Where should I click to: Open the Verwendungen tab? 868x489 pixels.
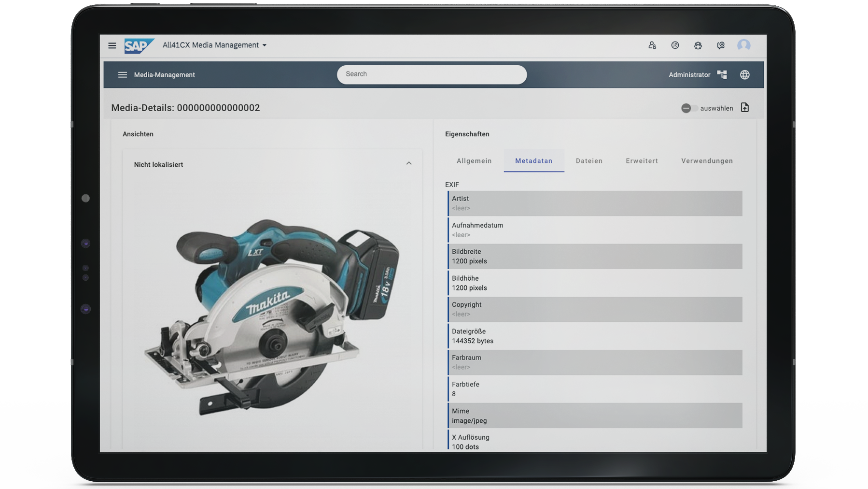point(707,161)
